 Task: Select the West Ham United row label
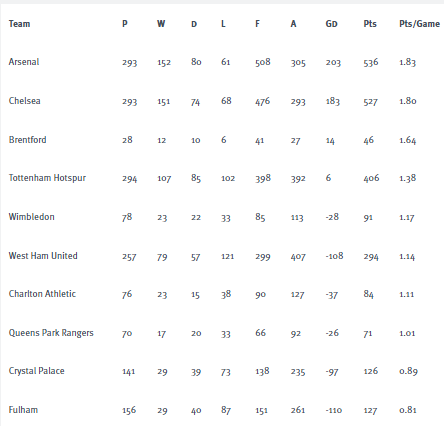(43, 256)
